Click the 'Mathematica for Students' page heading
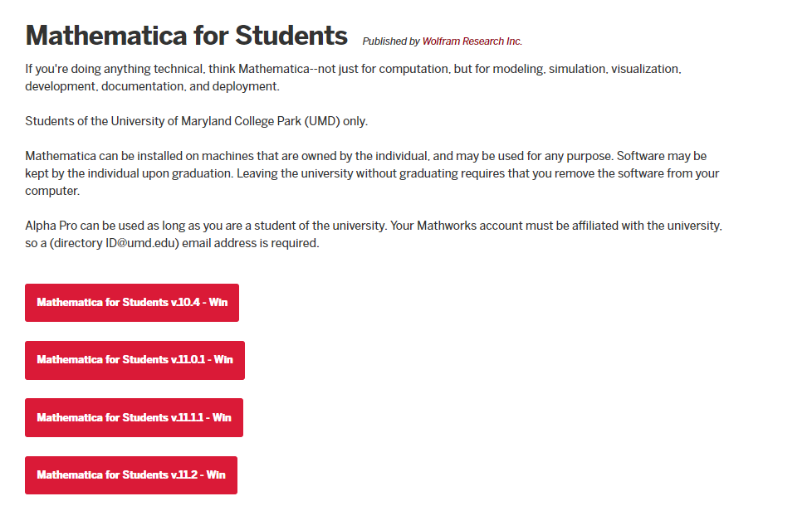The image size is (812, 506). (186, 36)
